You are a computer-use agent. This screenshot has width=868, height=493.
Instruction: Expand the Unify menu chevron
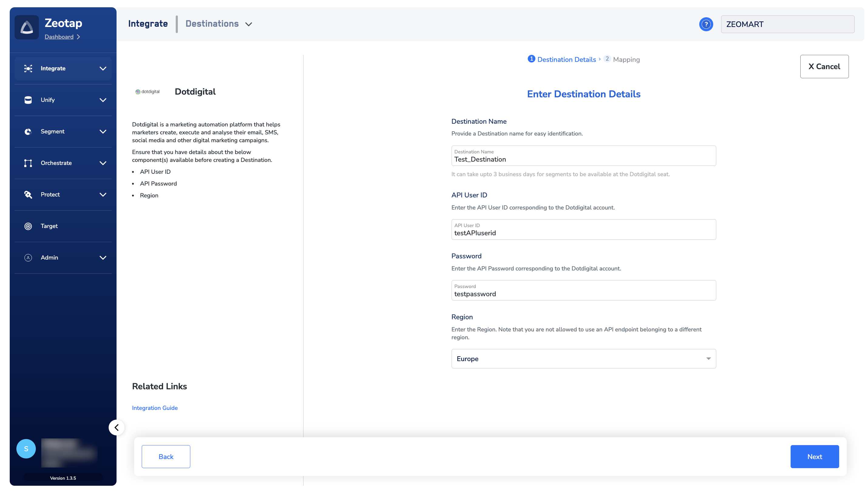103,100
